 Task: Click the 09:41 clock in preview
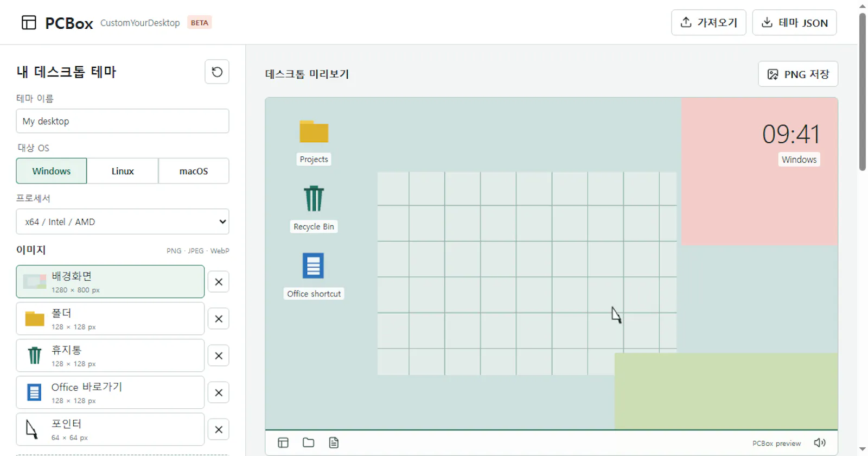point(791,134)
